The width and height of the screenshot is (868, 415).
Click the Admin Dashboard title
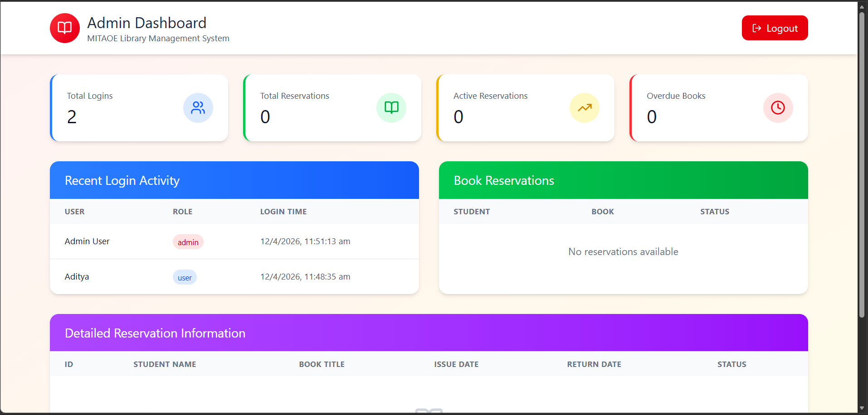(147, 23)
